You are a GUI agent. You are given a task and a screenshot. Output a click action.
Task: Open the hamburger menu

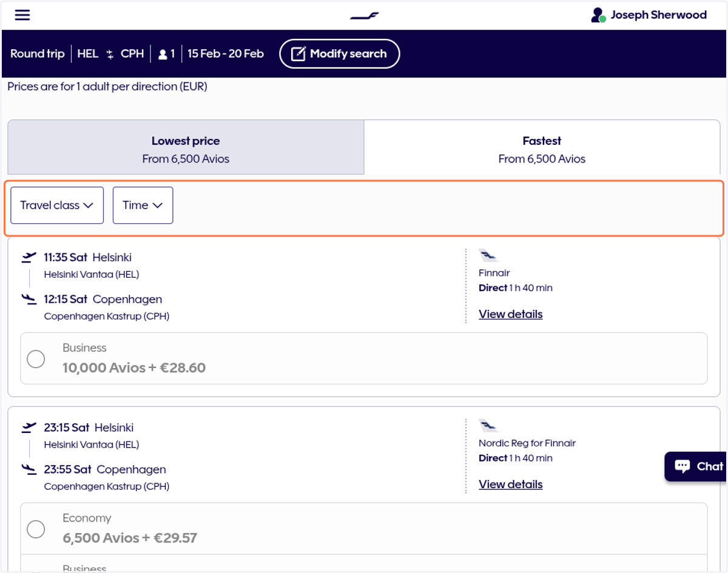pos(22,15)
